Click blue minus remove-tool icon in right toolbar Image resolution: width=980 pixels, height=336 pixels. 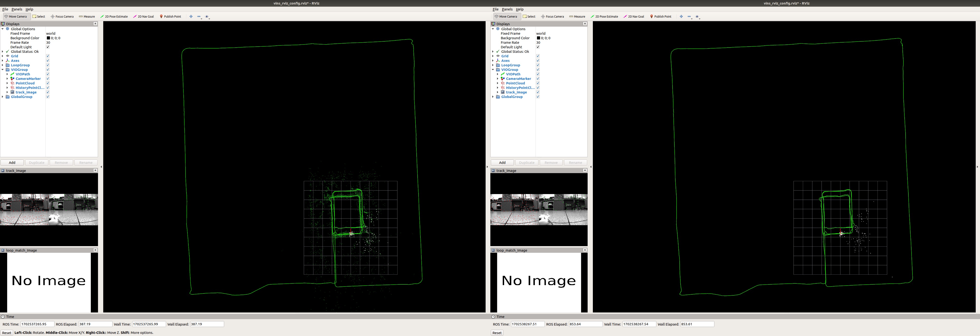click(689, 16)
